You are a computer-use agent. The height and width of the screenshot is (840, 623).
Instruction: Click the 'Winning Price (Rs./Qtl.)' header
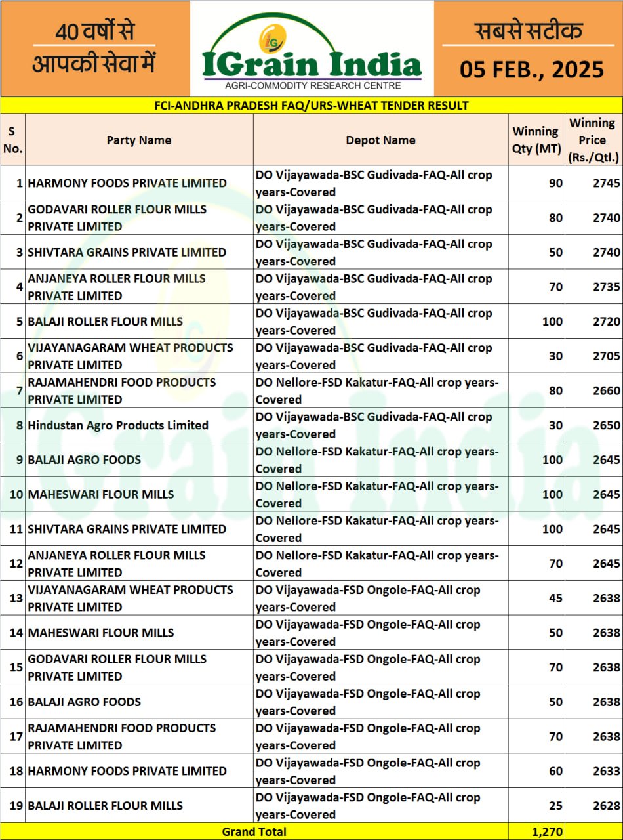pos(592,140)
